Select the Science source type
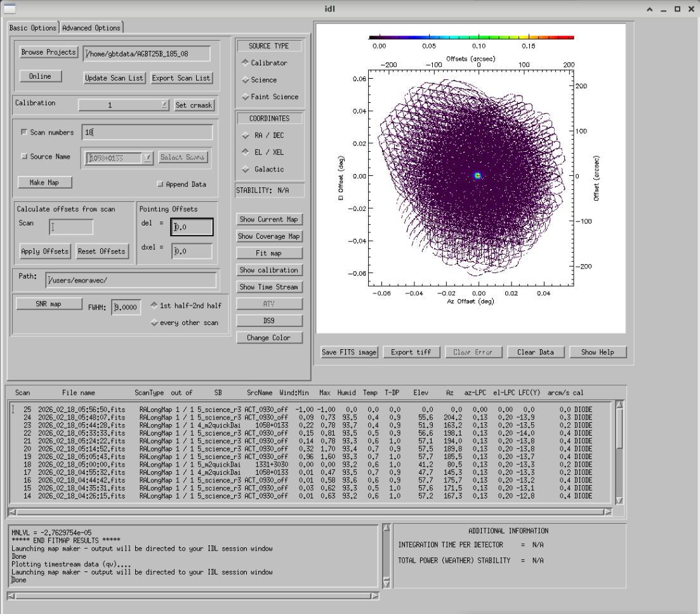This screenshot has height=614, width=700. pos(245,80)
